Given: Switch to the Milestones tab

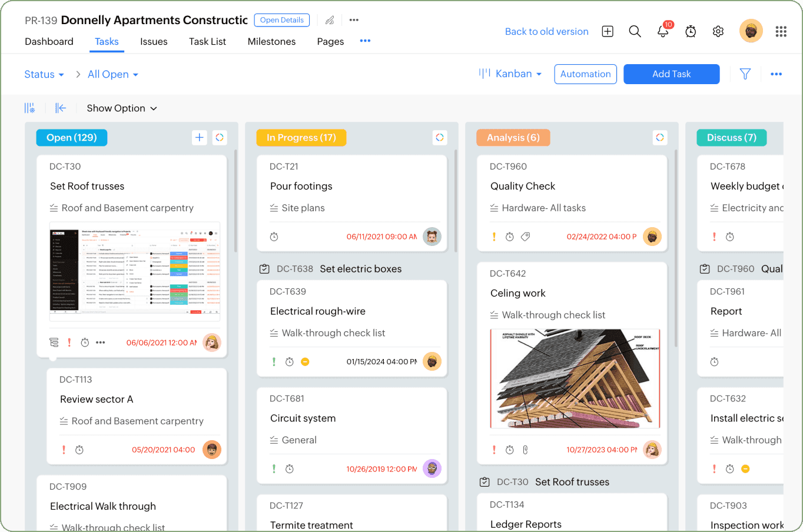Looking at the screenshot, I should (x=271, y=42).
